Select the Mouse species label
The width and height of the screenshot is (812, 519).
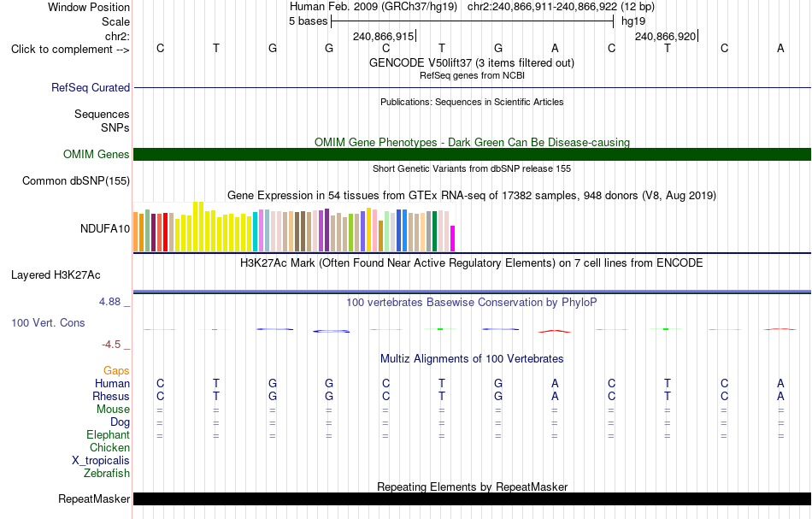point(113,410)
